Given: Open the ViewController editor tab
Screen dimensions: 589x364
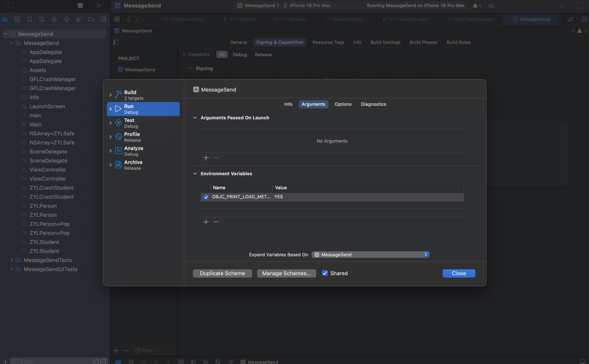Looking at the screenshot, I should point(344,19).
